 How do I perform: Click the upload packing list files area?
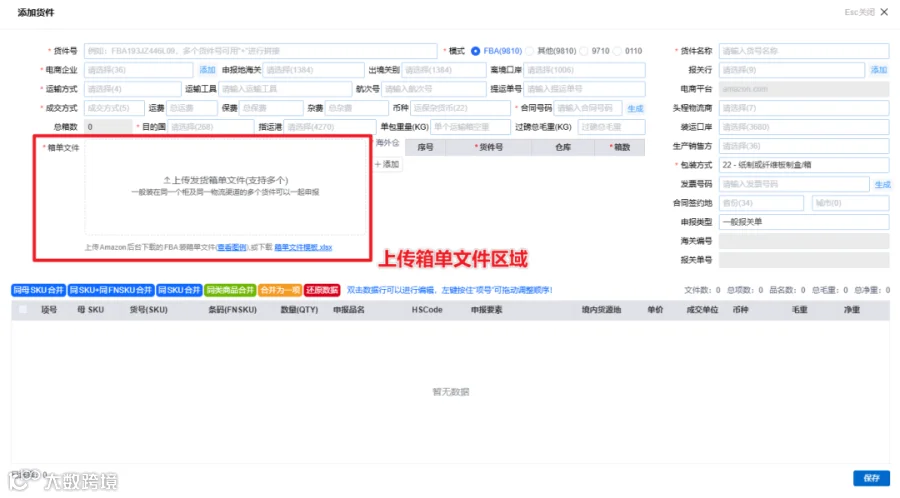point(226,186)
